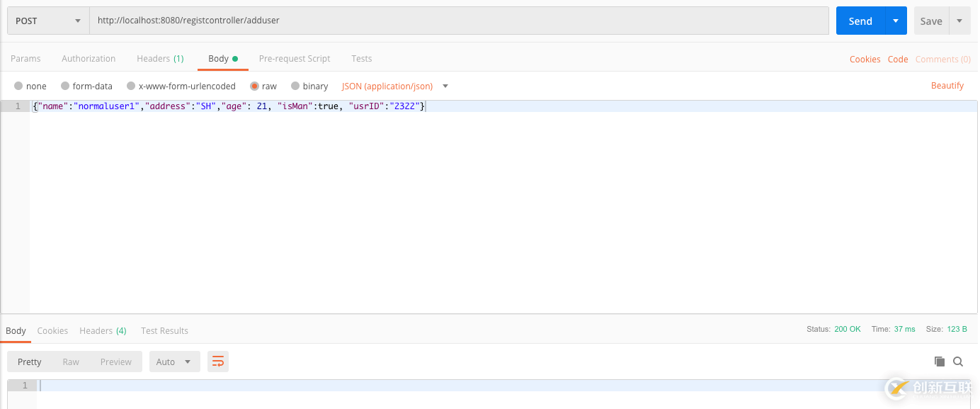Send the request
This screenshot has height=409, width=980.
click(x=860, y=21)
